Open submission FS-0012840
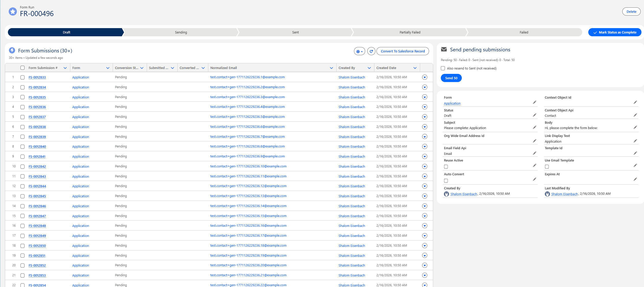644x287 pixels. coord(37,146)
